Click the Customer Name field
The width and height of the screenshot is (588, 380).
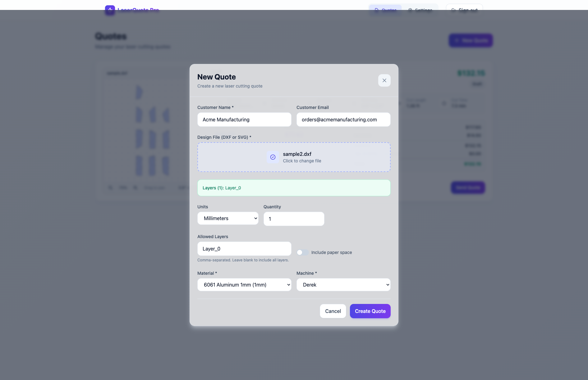click(x=244, y=120)
